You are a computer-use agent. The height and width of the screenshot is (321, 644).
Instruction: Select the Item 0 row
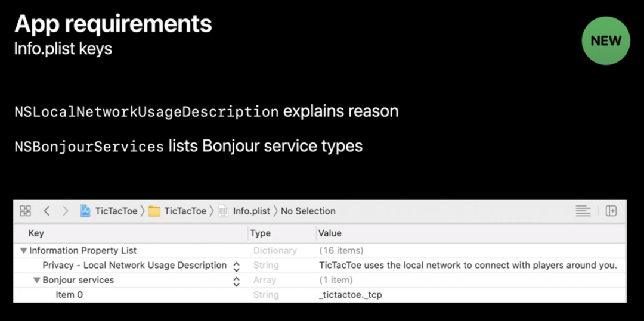[x=320, y=295]
